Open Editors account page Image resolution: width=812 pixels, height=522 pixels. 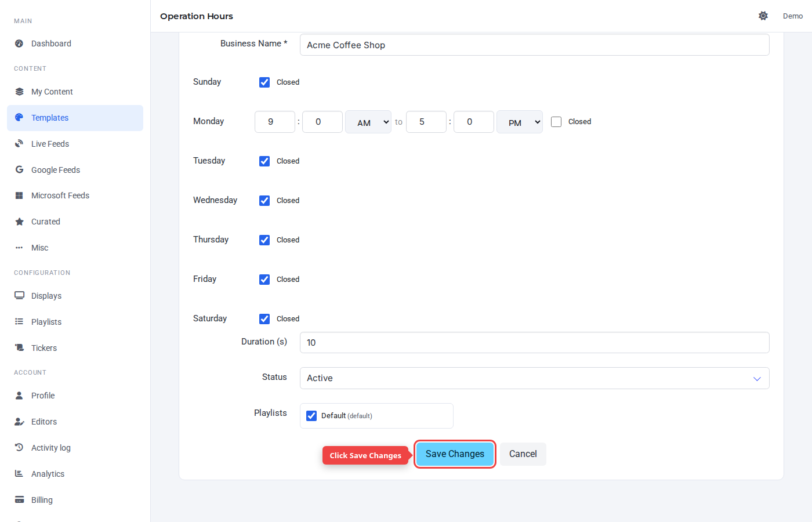(75, 422)
